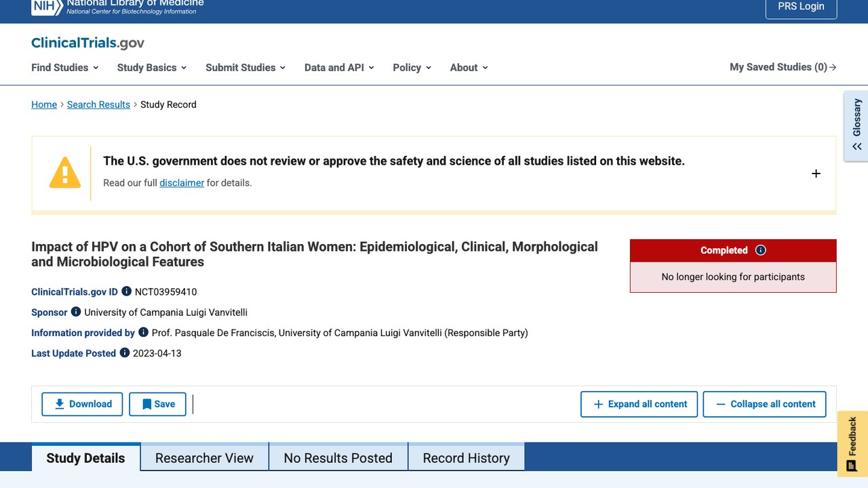Save this study with the Save button
Viewport: 868px width, 488px height.
157,404
